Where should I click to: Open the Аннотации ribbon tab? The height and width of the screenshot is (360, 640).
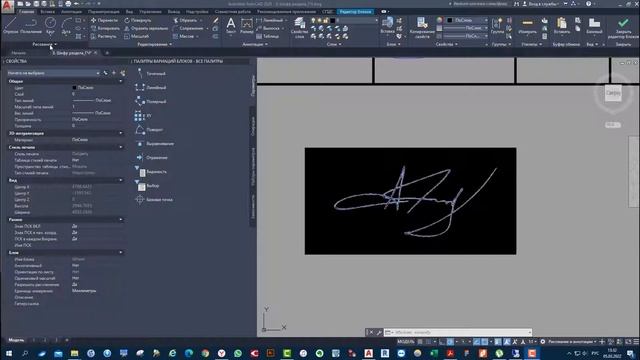click(71, 12)
